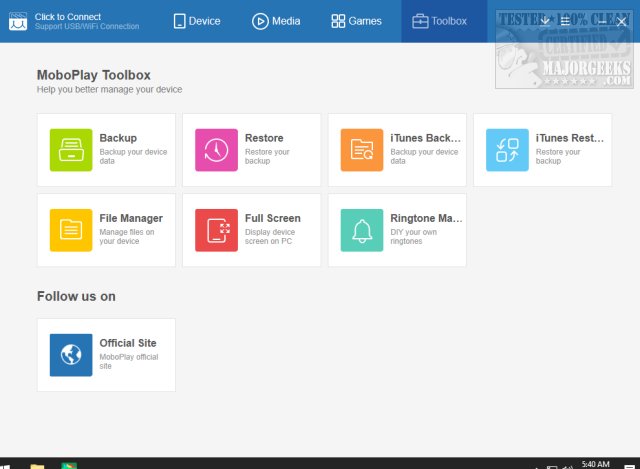The width and height of the screenshot is (640, 469).
Task: Open File Explorer folder icon in taskbar
Action: coord(37,466)
